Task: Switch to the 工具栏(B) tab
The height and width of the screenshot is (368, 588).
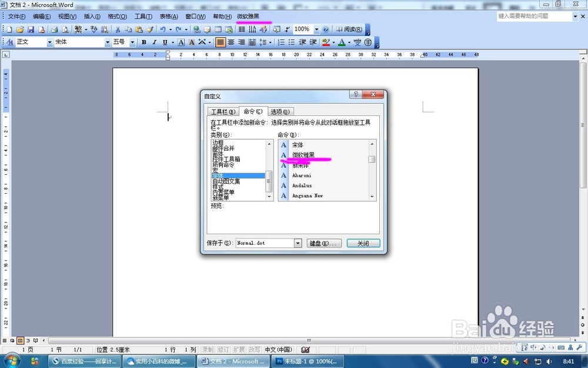Action: (223, 112)
